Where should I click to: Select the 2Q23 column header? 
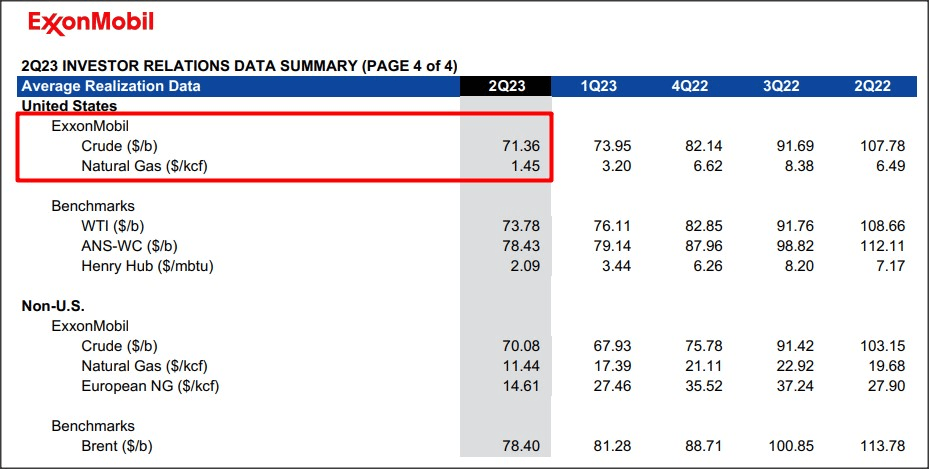click(507, 86)
